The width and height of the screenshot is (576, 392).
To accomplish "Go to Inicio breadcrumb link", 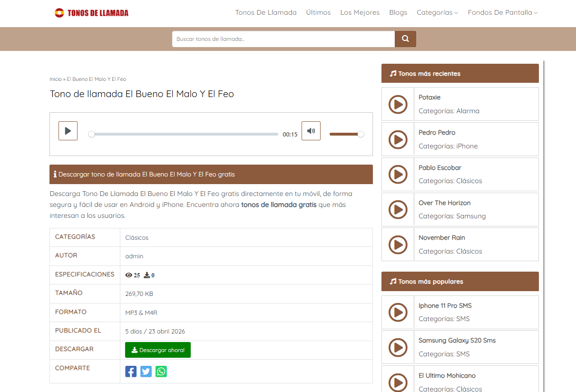I will pos(56,79).
